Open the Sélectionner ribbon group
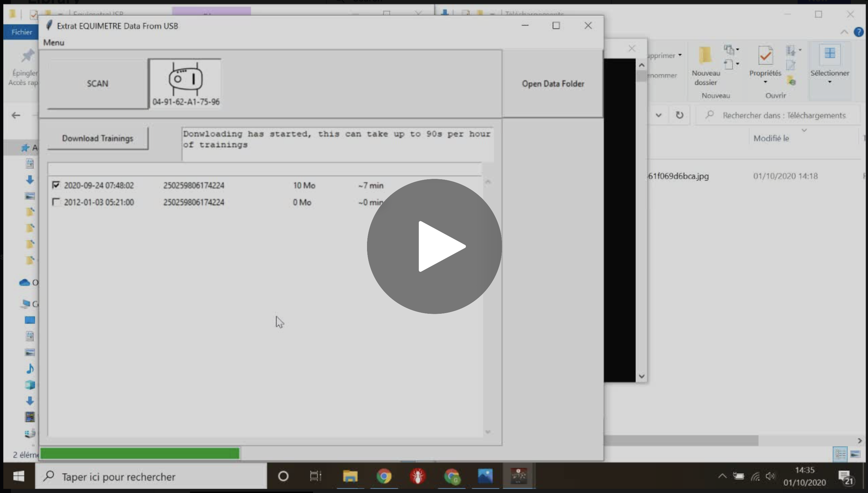The width and height of the screenshot is (868, 493). point(830,66)
